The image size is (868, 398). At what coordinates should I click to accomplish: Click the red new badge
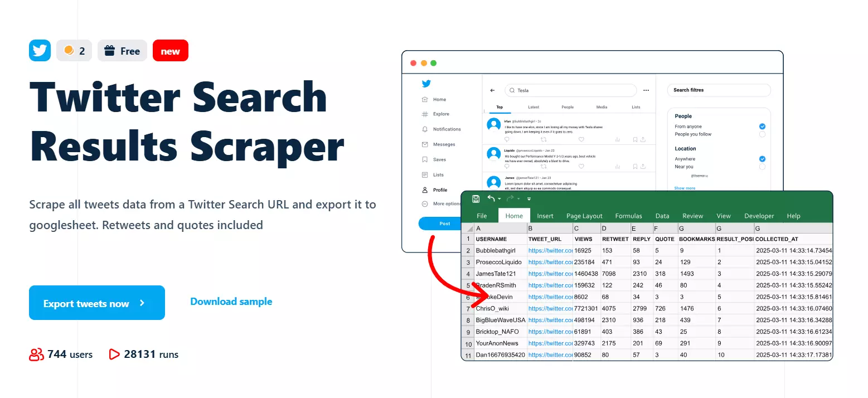tap(171, 51)
